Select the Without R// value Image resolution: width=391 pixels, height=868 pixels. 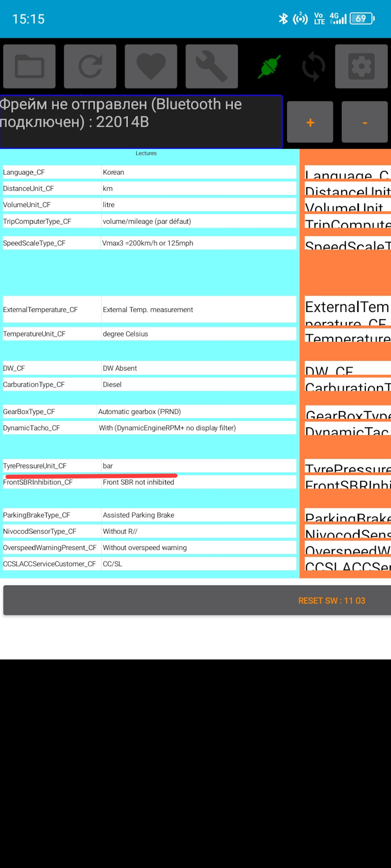pyautogui.click(x=120, y=532)
